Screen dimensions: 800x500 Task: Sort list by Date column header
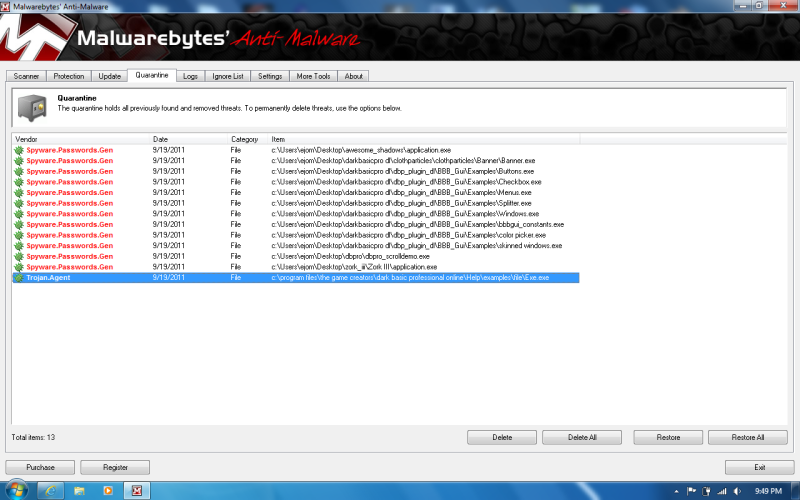(189, 139)
